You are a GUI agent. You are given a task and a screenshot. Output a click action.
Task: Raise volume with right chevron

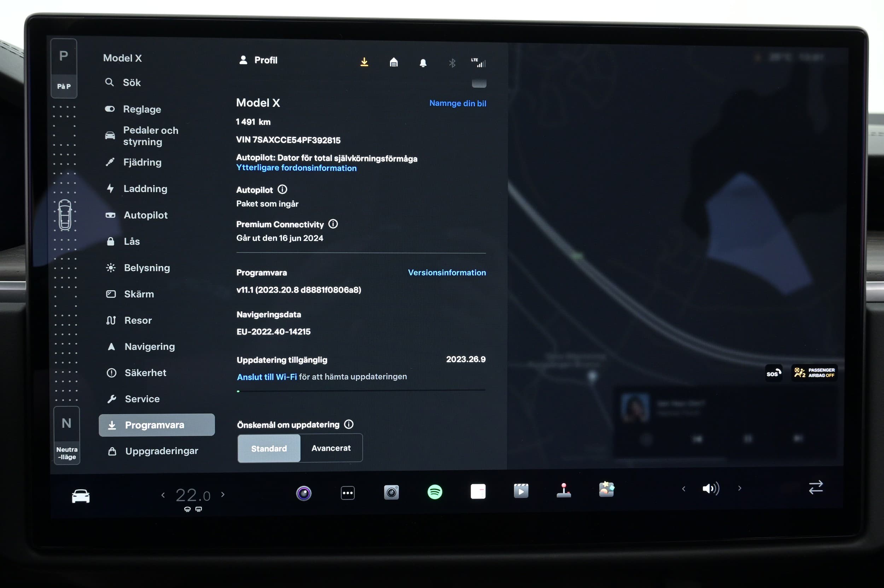click(x=740, y=488)
